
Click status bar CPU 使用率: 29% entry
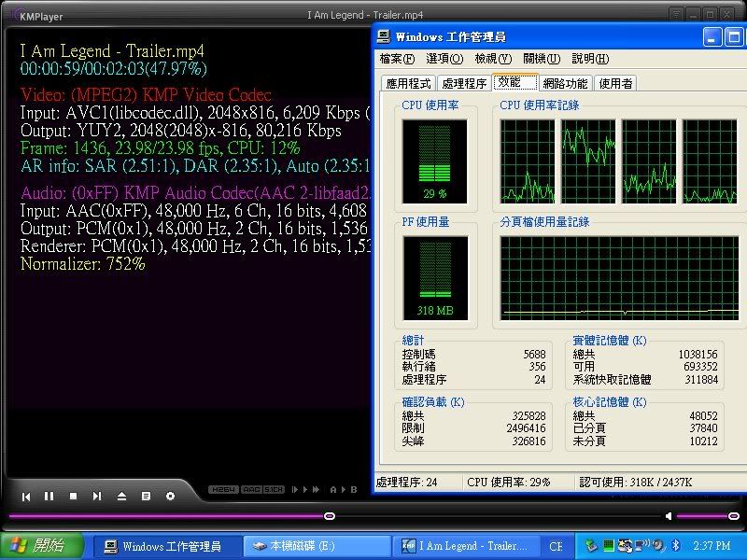[508, 483]
